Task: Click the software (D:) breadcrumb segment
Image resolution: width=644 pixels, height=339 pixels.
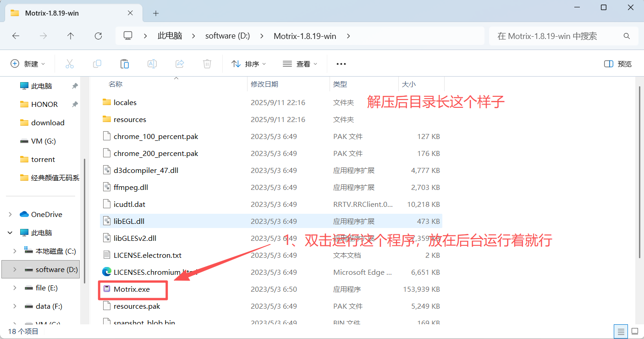Action: pos(227,36)
